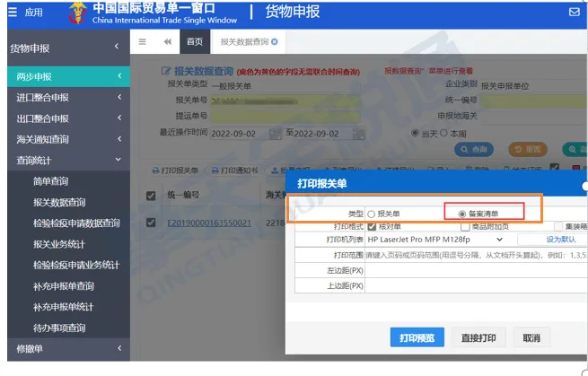The width and height of the screenshot is (588, 376).
Task: Open the 应用 hamburger menu icon
Action: [x=13, y=12]
